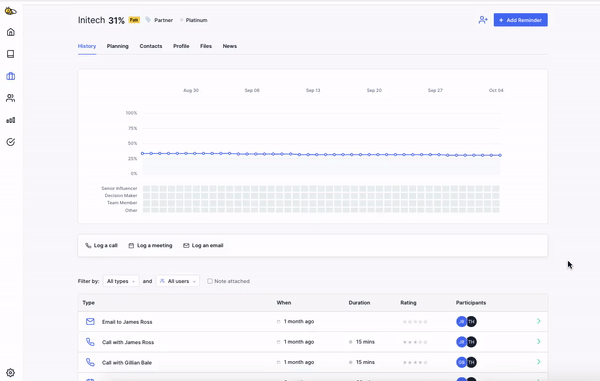This screenshot has height=381, width=600.
Task: Click the Decision Maker row label
Action: [121, 195]
